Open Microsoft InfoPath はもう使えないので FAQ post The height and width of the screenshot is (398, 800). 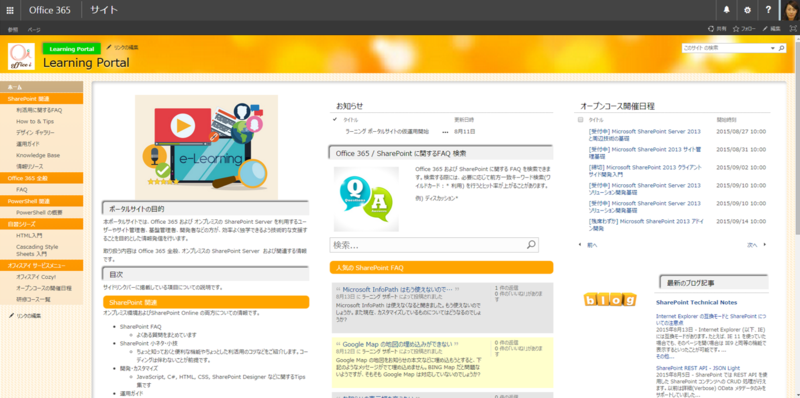click(x=397, y=289)
